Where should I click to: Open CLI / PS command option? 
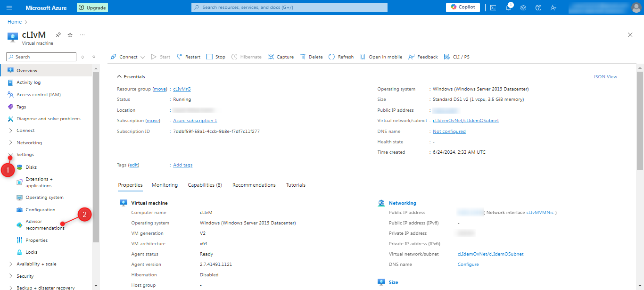coord(457,57)
